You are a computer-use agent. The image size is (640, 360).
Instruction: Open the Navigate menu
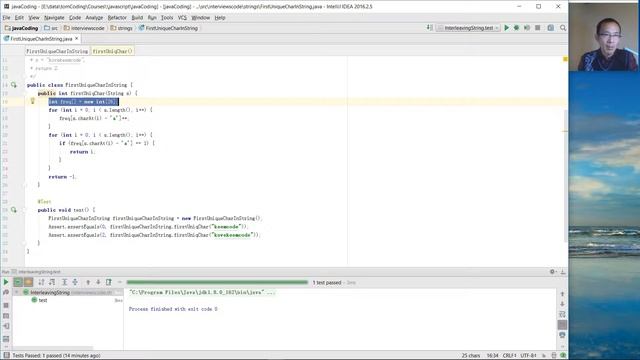click(54, 18)
